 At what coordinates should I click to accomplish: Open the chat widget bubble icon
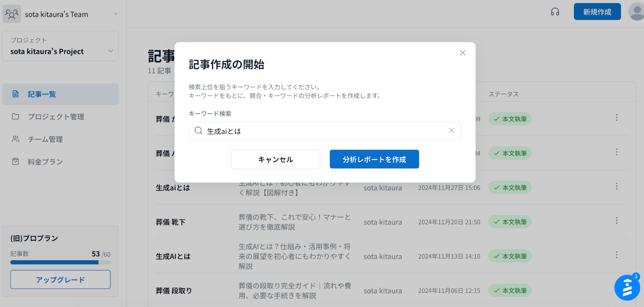click(627, 288)
